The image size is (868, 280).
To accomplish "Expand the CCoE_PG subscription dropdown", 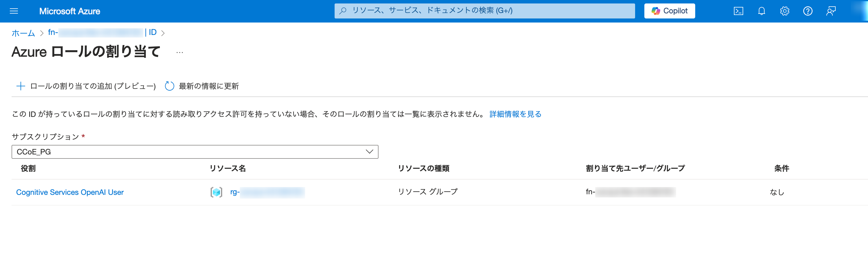I will point(195,152).
